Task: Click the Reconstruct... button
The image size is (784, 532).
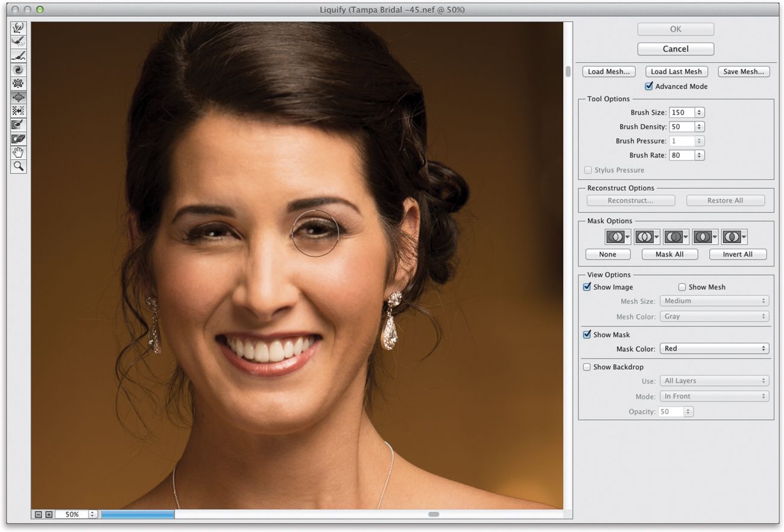Action: tap(630, 200)
